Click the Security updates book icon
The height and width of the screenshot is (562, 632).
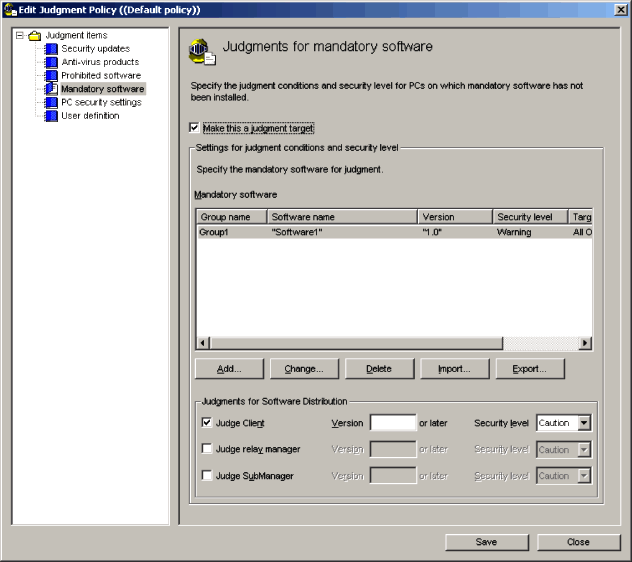[x=51, y=49]
